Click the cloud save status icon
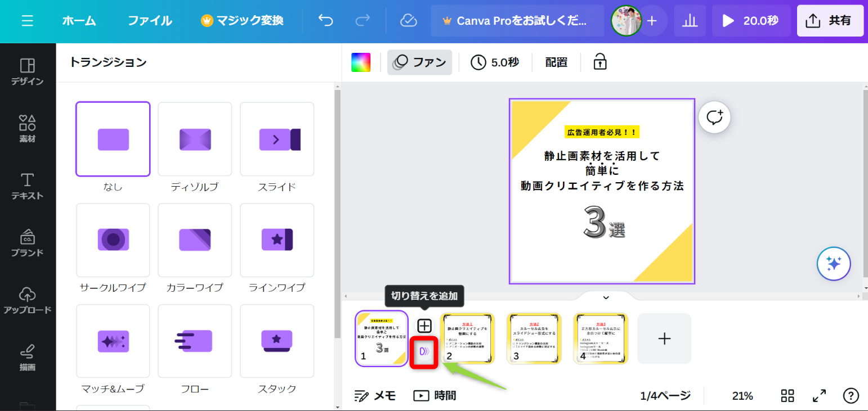Viewport: 868px width, 411px height. [x=408, y=21]
